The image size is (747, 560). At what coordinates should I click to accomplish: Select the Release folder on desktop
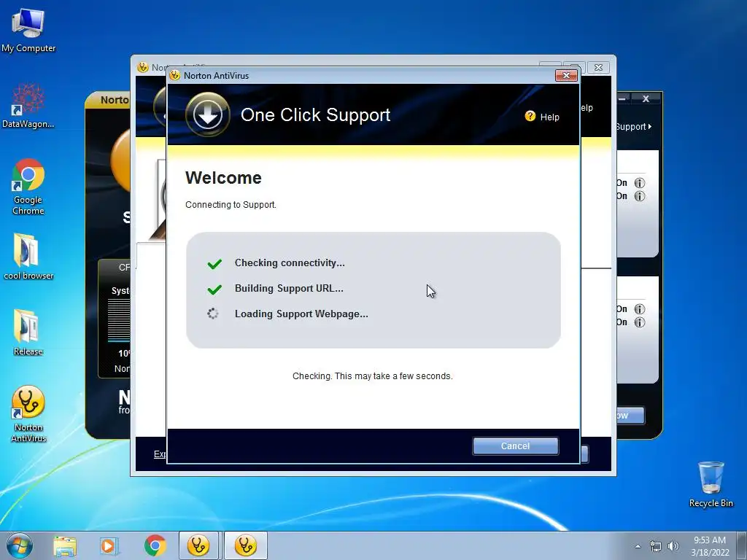pos(28,332)
